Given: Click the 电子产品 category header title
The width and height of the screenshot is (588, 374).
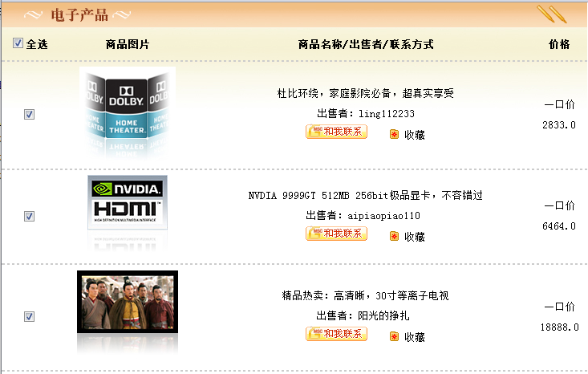Looking at the screenshot, I should click(x=79, y=15).
